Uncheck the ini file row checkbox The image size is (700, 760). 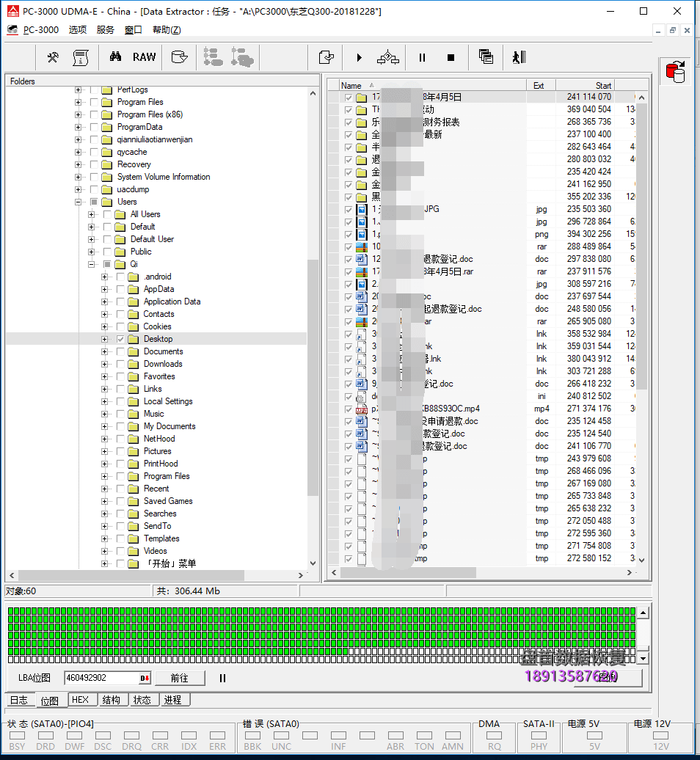click(348, 396)
